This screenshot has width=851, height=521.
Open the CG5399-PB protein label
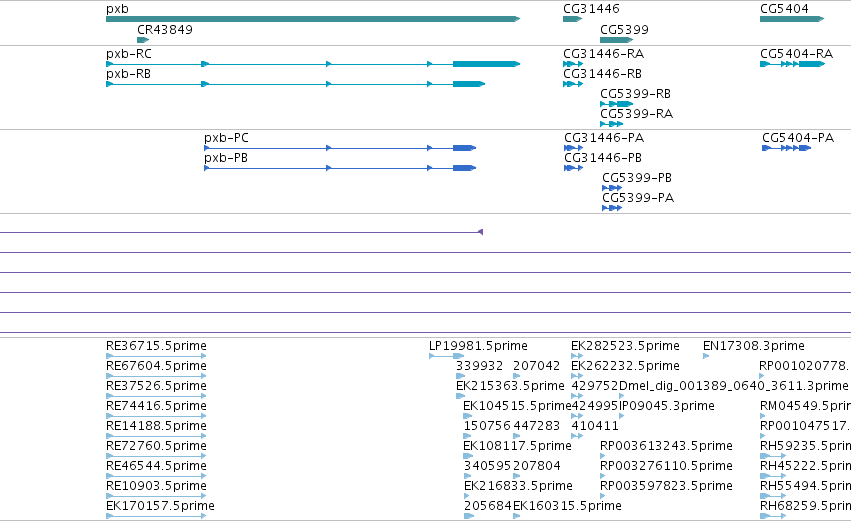pyautogui.click(x=637, y=178)
